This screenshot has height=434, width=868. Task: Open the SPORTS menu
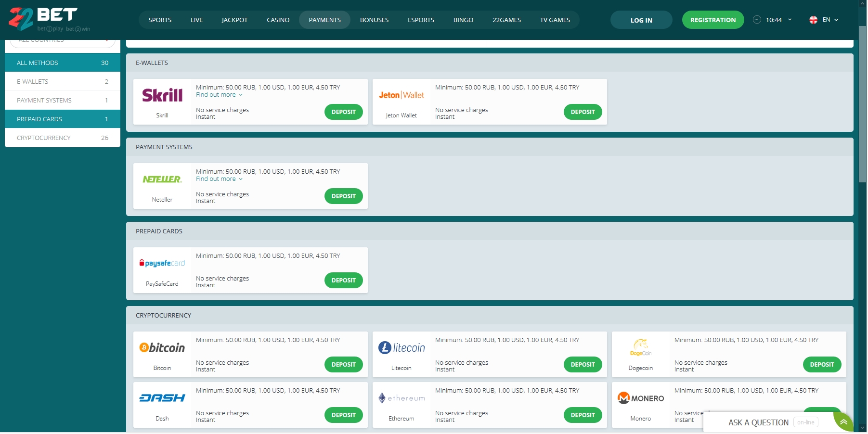[160, 20]
